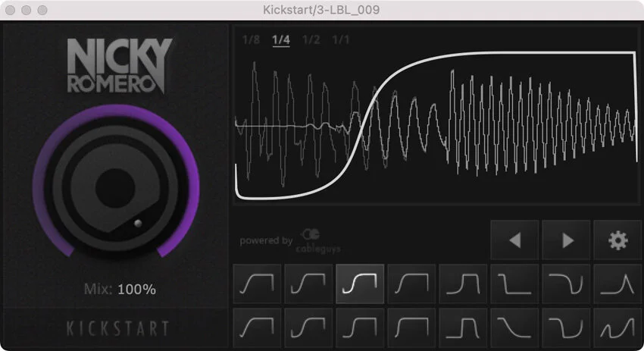This screenshot has height=351, width=644.
Task: Select fourth curve preset in bottom row
Action: pyautogui.click(x=411, y=328)
